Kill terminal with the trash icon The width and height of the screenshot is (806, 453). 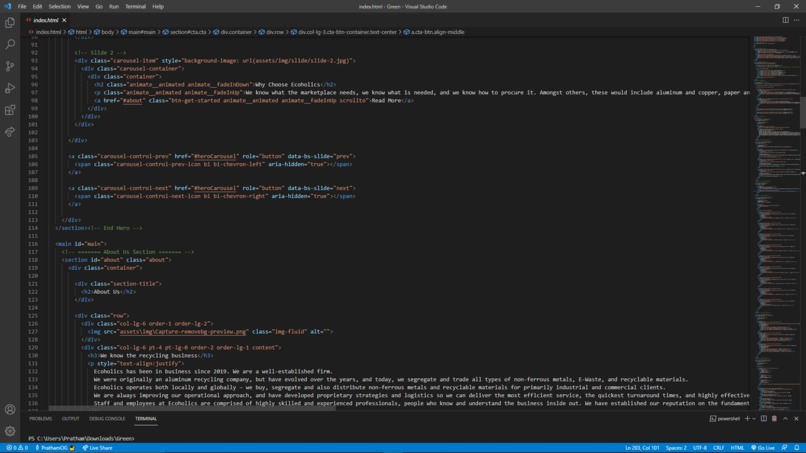point(775,419)
